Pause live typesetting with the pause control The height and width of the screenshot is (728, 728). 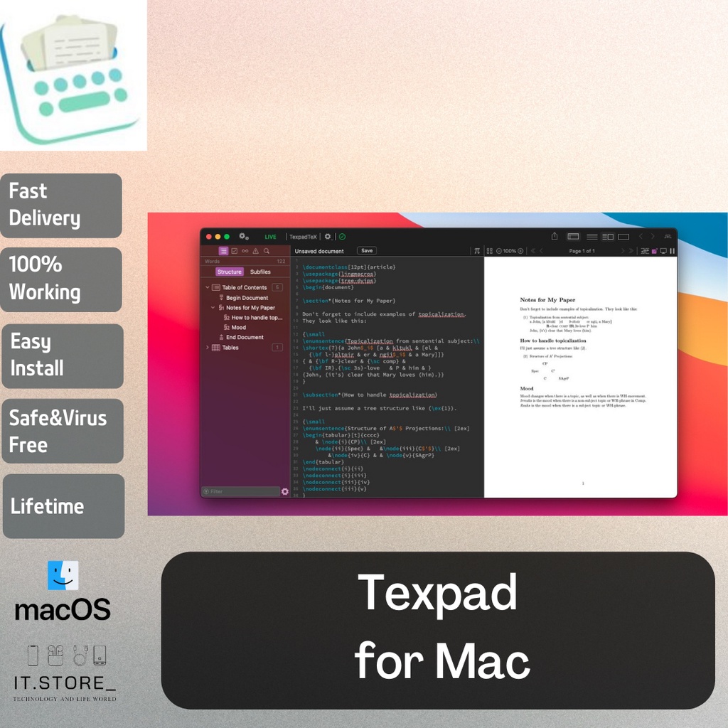pos(673,251)
